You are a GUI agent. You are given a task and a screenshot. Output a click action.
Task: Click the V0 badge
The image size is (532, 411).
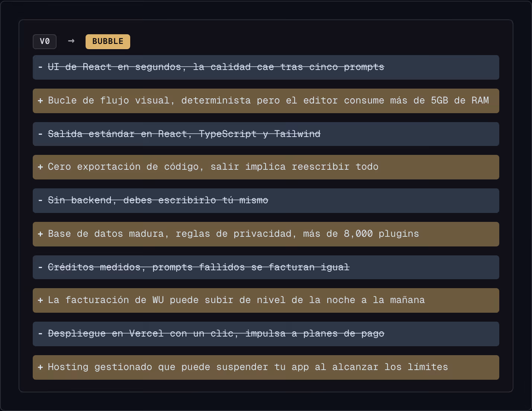(45, 41)
